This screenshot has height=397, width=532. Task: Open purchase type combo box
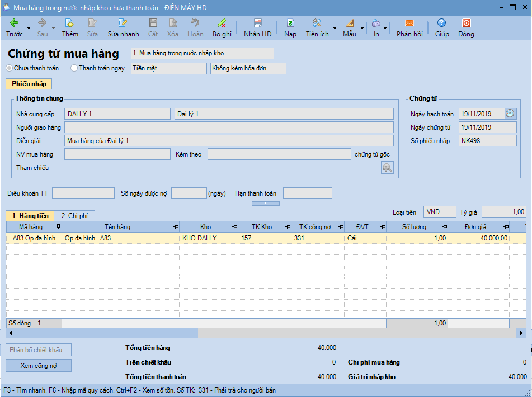pyautogui.click(x=202, y=53)
